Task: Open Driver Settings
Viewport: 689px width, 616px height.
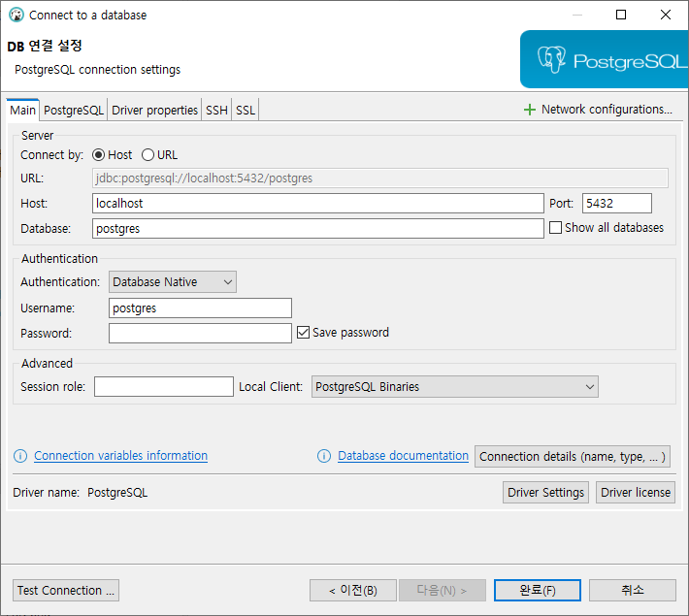Action: click(x=545, y=493)
